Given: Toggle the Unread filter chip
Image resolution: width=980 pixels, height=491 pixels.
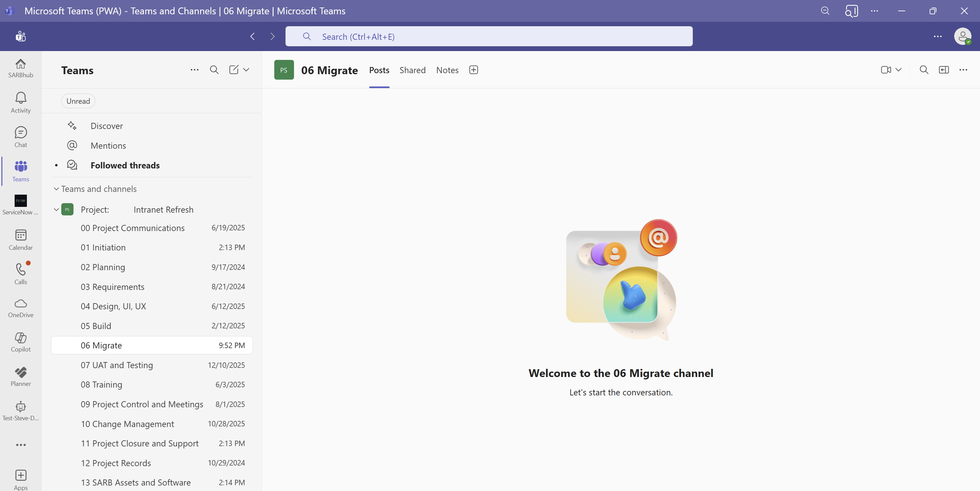Looking at the screenshot, I should [78, 101].
